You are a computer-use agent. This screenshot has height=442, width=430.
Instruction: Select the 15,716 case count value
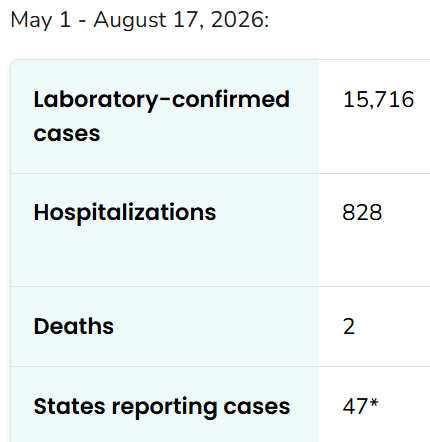379,100
